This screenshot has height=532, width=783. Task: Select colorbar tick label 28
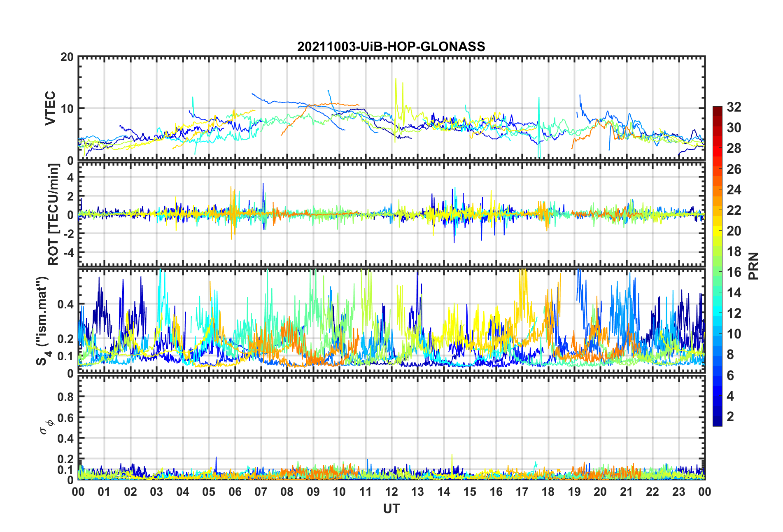click(734, 148)
